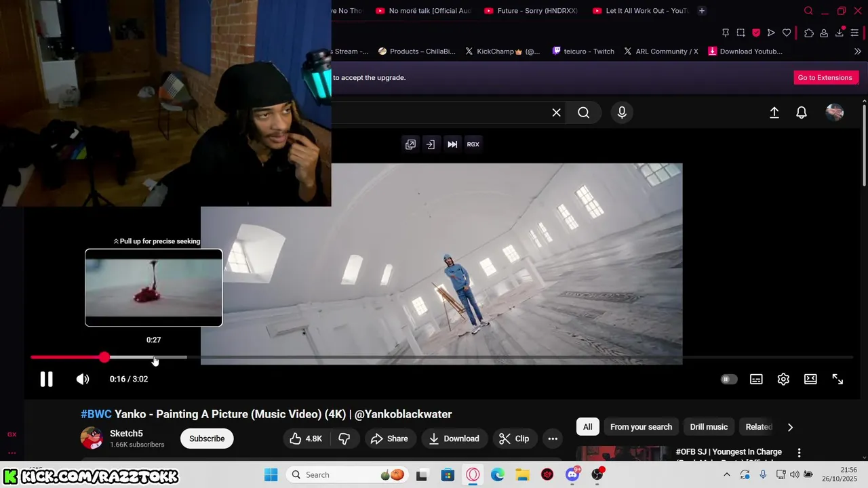
Task: Open more actions three-dot menu
Action: [553, 439]
